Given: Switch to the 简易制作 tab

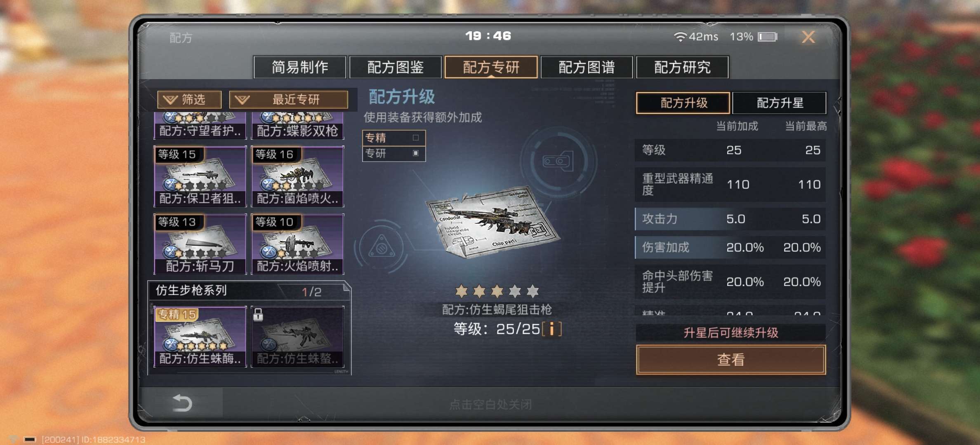Looking at the screenshot, I should tap(300, 67).
